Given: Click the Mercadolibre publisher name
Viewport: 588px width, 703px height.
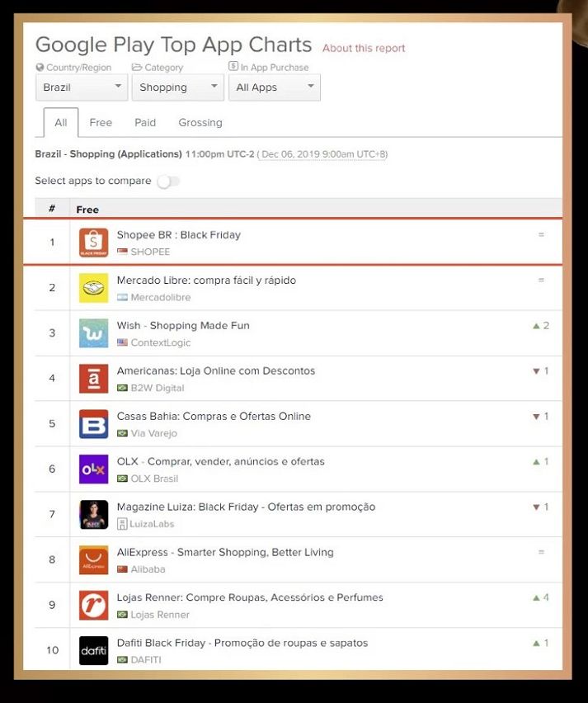Looking at the screenshot, I should (x=161, y=297).
